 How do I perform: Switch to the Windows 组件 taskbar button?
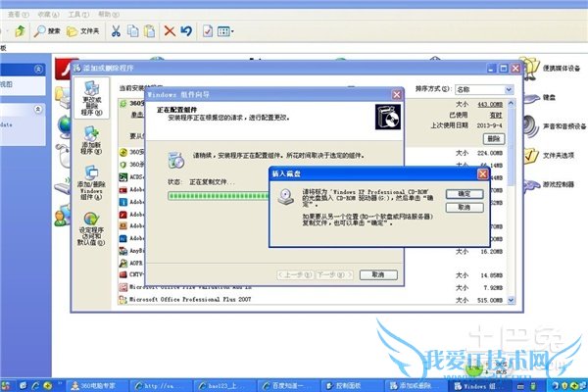pos(479,386)
